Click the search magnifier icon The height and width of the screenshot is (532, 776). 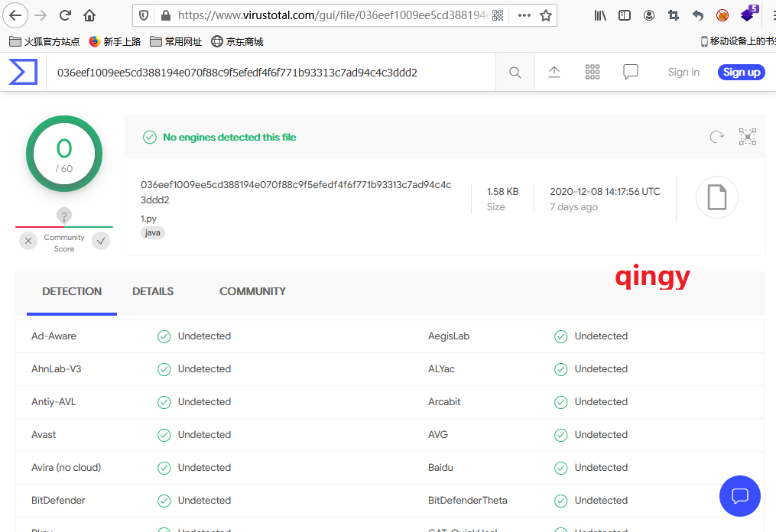515,73
